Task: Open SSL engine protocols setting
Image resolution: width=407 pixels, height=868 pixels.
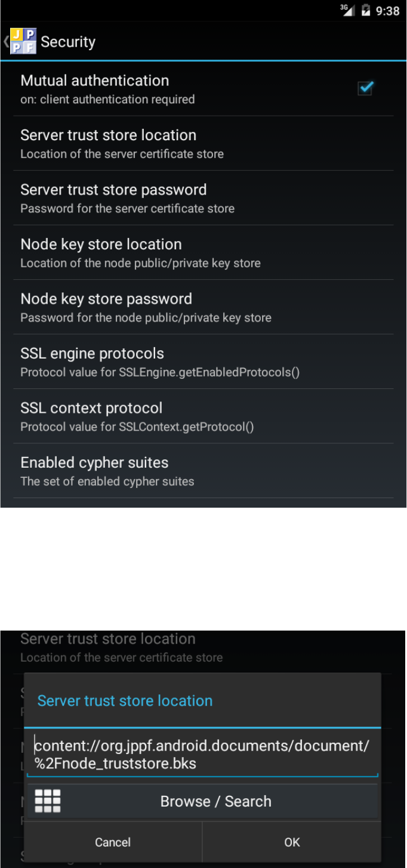Action: (x=203, y=362)
